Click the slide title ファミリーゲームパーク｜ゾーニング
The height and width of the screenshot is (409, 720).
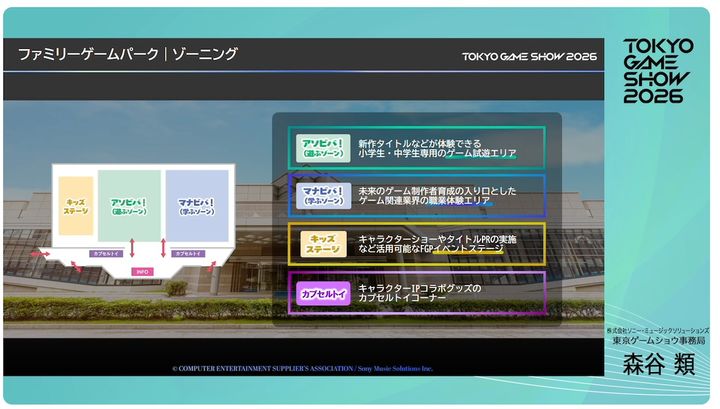pos(128,54)
